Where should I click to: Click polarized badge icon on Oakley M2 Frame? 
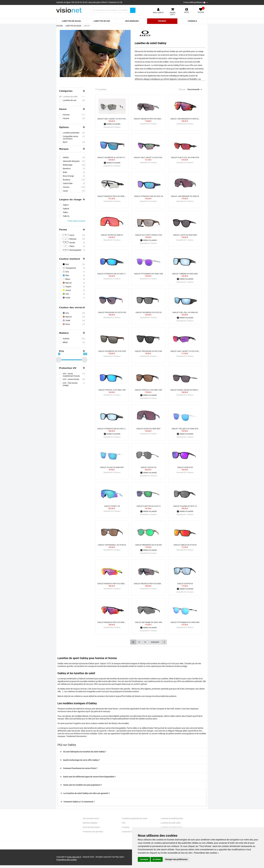point(141,628)
